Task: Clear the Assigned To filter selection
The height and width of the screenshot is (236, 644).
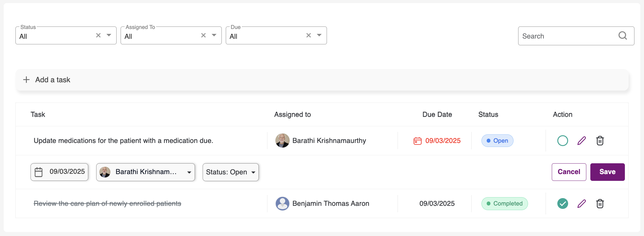Action: [x=204, y=35]
